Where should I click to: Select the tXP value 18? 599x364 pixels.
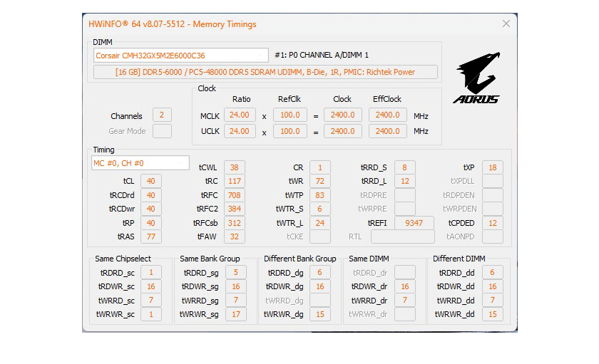point(492,167)
